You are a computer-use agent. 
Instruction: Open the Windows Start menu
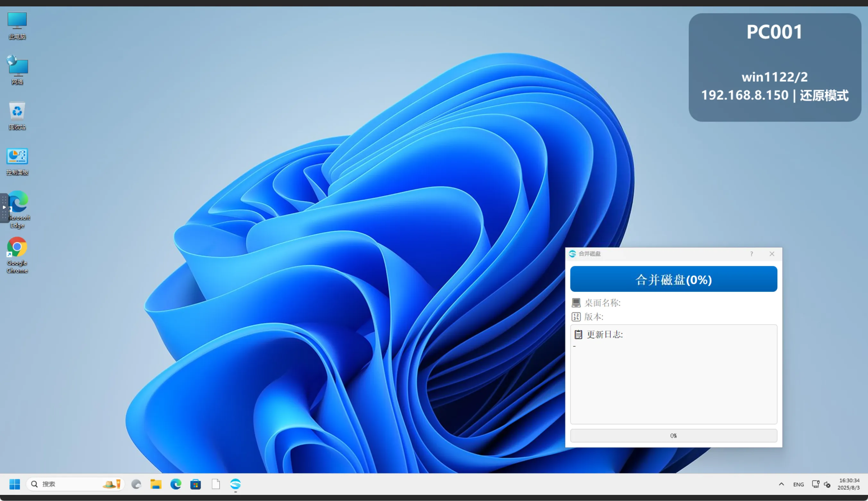[x=14, y=484]
